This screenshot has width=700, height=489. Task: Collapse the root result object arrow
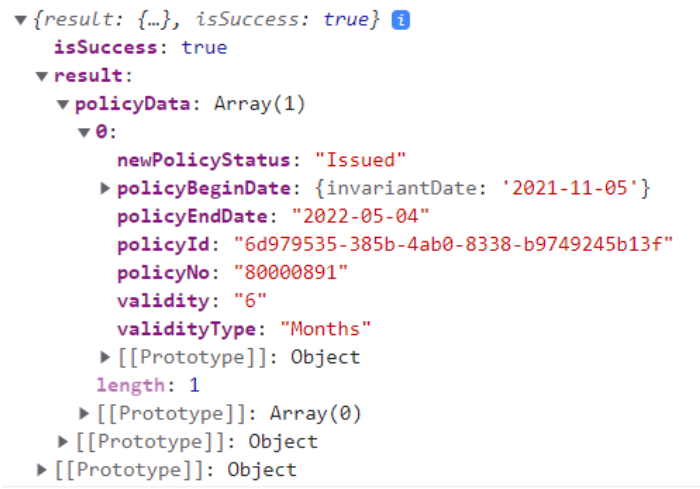(x=21, y=21)
